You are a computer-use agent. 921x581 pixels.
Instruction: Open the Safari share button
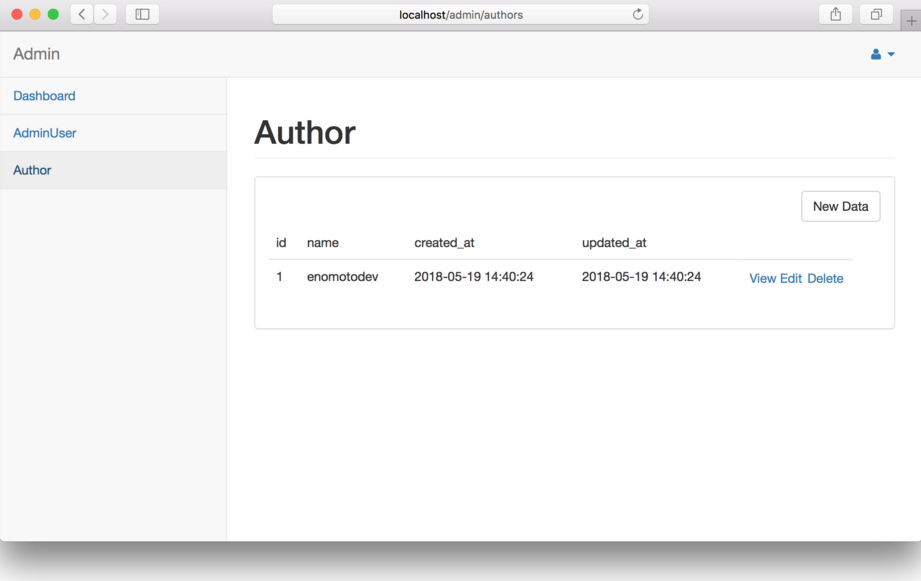835,14
